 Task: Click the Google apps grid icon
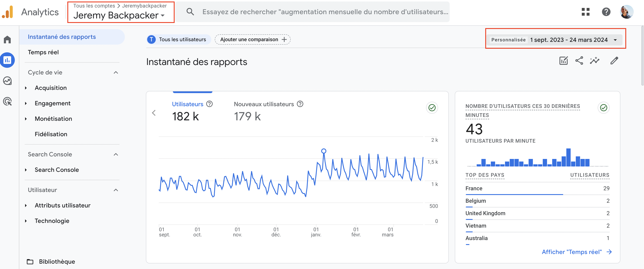click(x=585, y=12)
